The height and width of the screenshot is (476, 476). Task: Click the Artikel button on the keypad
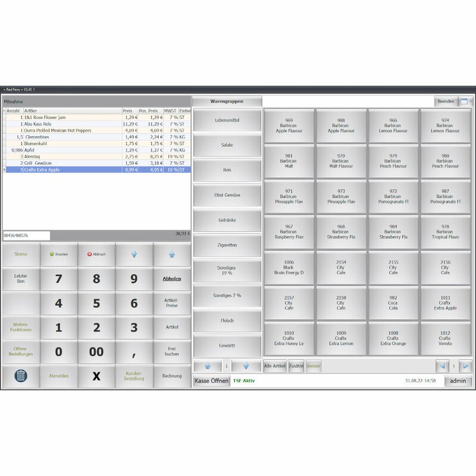click(x=172, y=327)
